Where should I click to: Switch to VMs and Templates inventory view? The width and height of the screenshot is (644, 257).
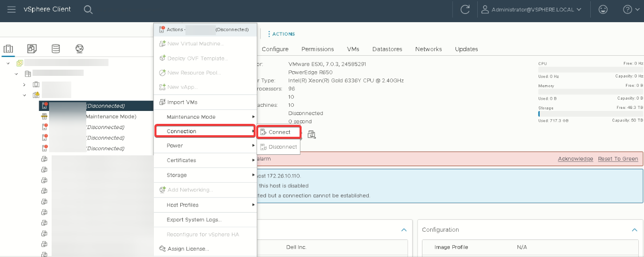pyautogui.click(x=32, y=49)
